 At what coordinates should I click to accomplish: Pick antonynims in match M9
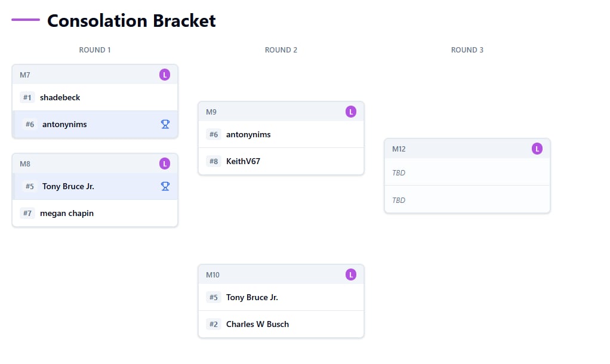click(x=248, y=134)
